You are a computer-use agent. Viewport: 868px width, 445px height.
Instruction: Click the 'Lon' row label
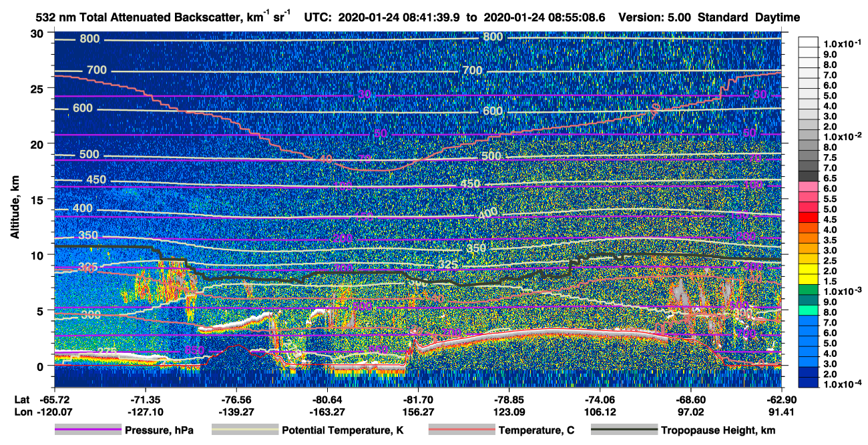23,412
